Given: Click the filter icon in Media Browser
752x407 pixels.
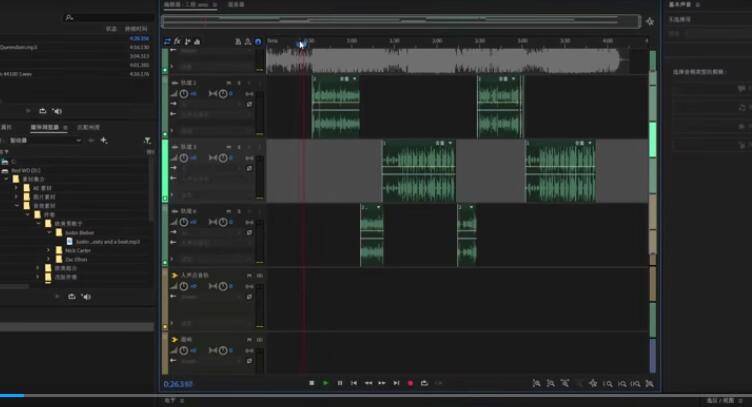Looking at the screenshot, I should point(147,140).
